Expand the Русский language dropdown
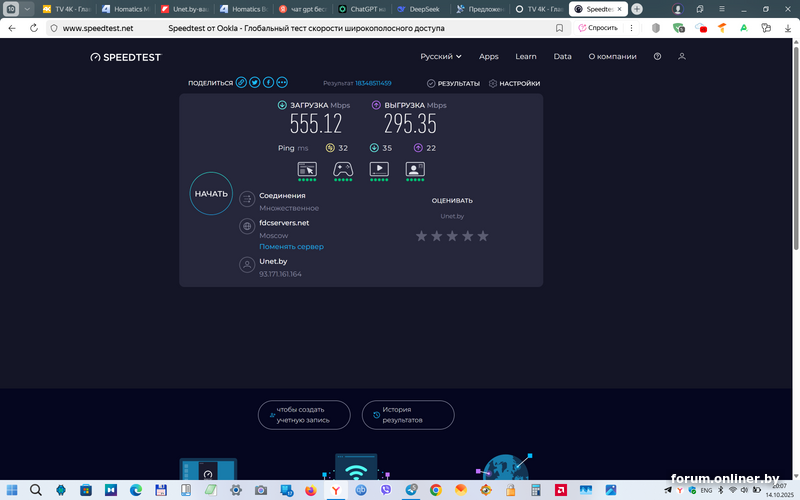The image size is (800, 500). coord(441,57)
